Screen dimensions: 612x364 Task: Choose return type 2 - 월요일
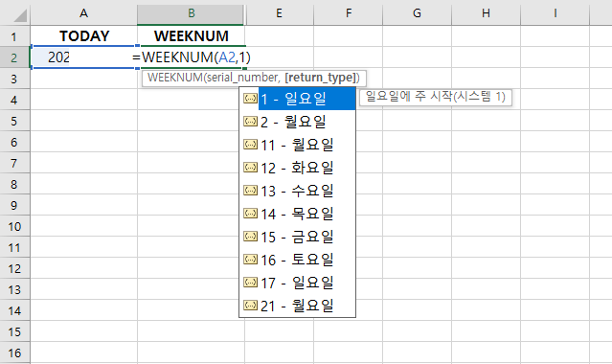pyautogui.click(x=298, y=122)
